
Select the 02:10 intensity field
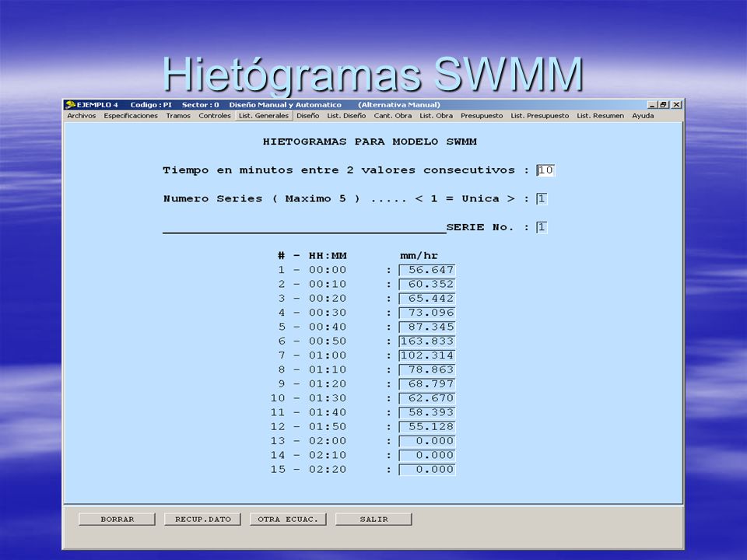point(427,456)
